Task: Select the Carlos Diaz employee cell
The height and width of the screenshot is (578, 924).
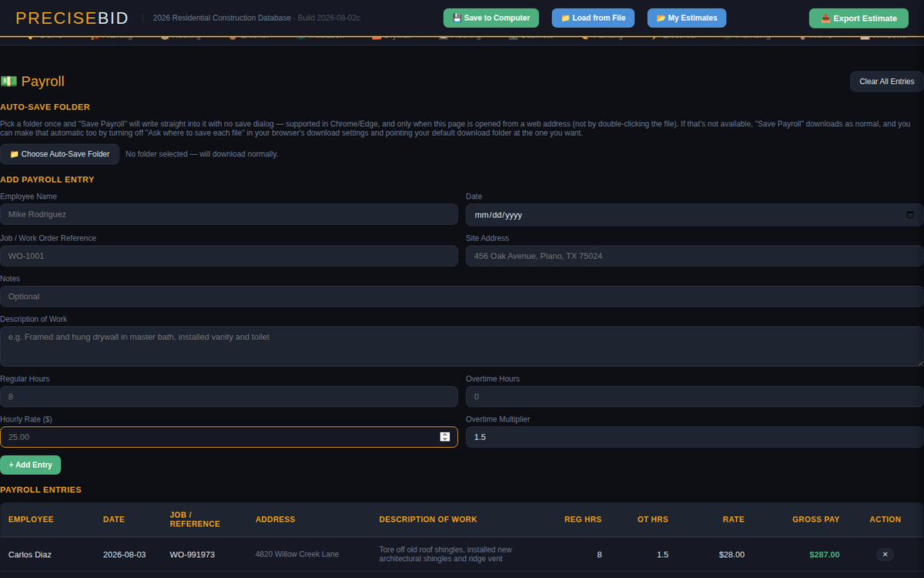Action: click(30, 554)
